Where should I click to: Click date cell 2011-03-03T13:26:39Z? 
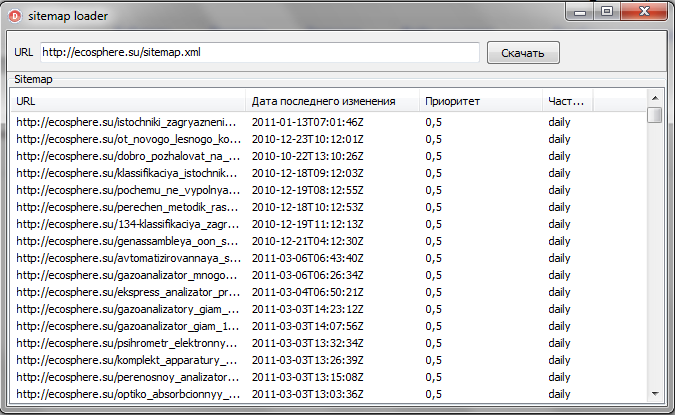pyautogui.click(x=307, y=360)
